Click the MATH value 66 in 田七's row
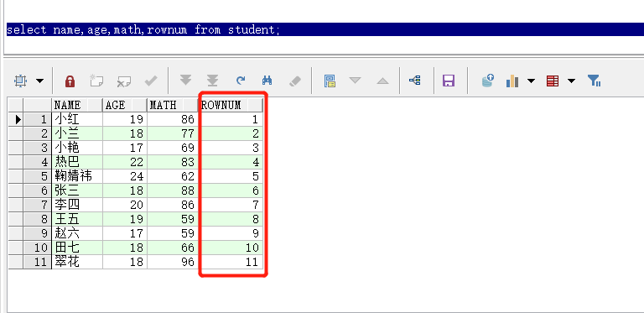 [x=172, y=248]
